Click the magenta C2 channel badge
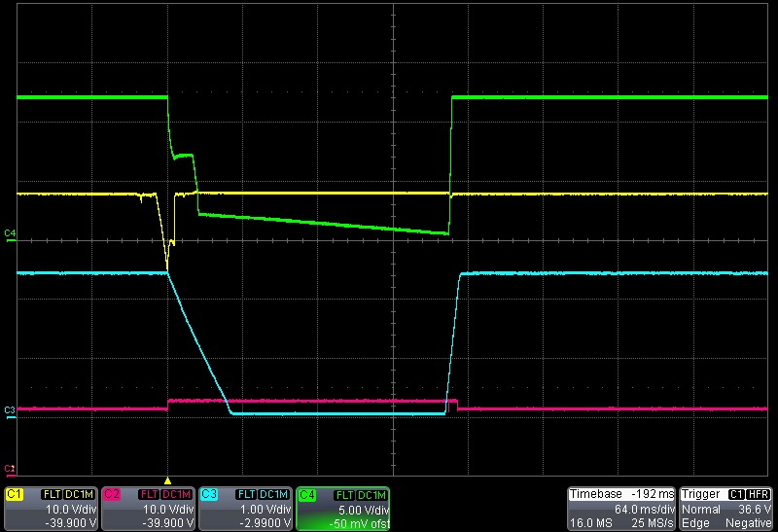Screen dimensions: 778x532 [x=113, y=494]
